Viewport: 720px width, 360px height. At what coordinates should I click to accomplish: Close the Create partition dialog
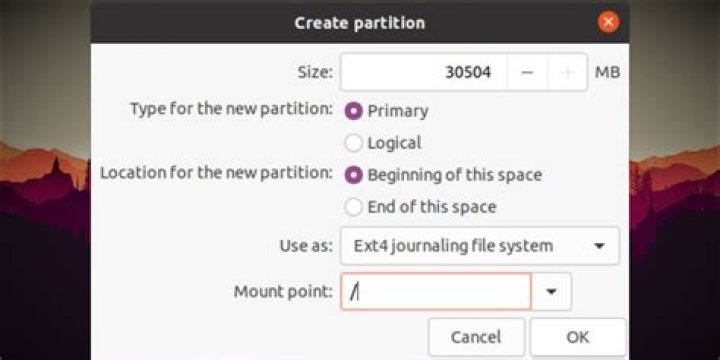[608, 22]
